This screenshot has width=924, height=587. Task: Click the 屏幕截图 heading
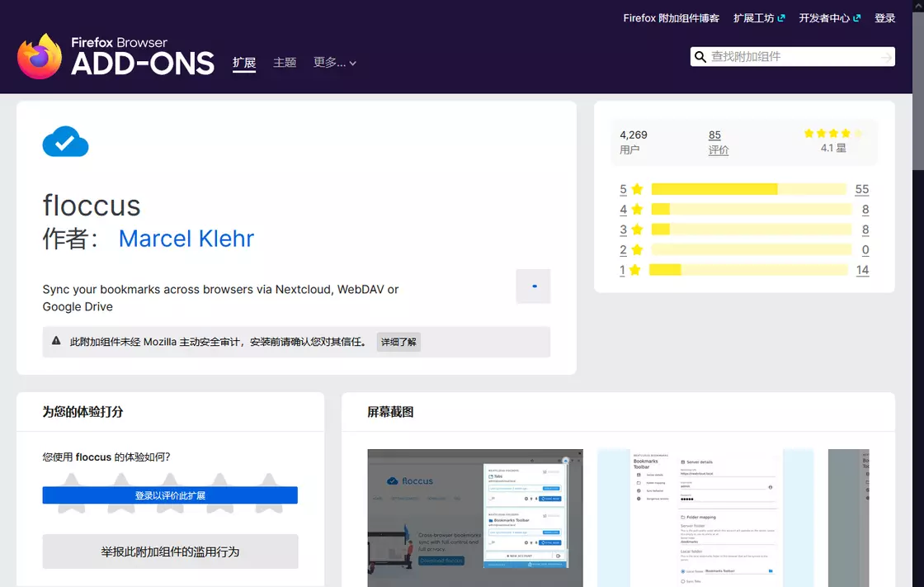390,412
